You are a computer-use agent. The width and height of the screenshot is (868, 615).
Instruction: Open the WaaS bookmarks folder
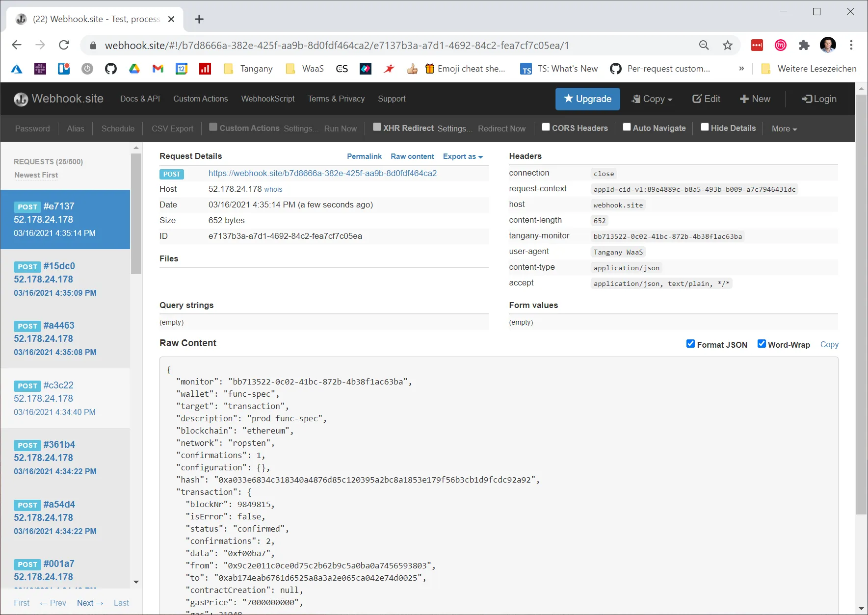click(305, 69)
